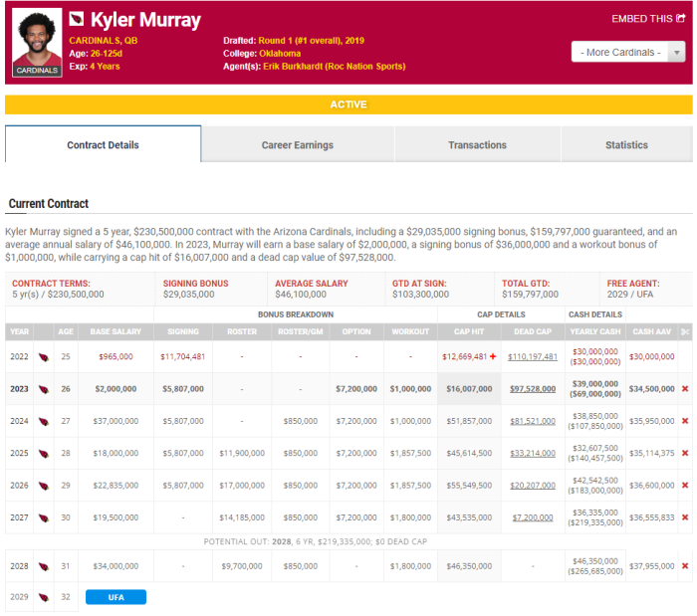Click the AVERAGE SALARY $46,100,000 value

coord(301,294)
